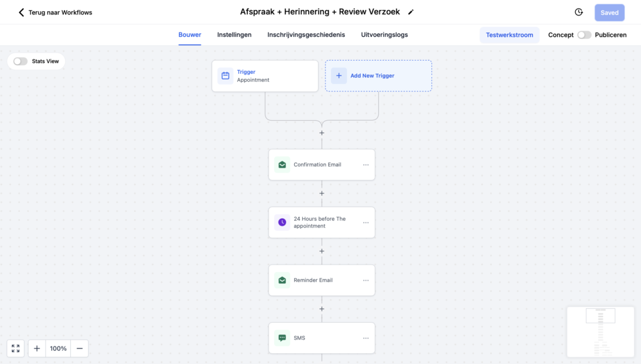This screenshot has width=641, height=364.
Task: Open the version history clock icon
Action: coord(578,13)
